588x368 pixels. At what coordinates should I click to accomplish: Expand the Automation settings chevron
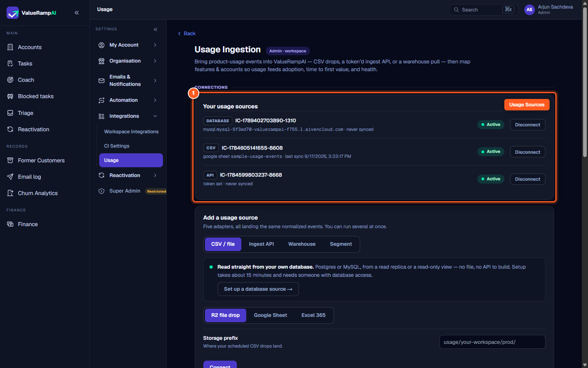click(155, 100)
